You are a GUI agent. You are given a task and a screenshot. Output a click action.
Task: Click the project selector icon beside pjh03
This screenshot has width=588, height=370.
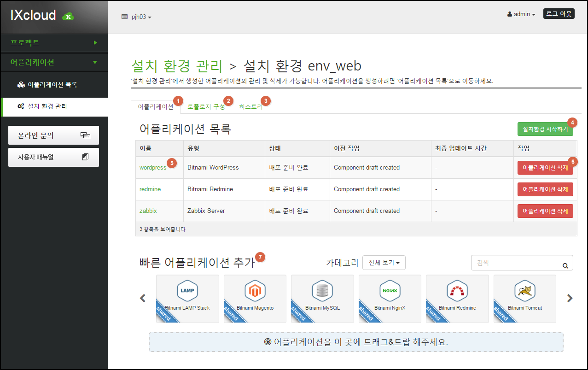point(124,17)
